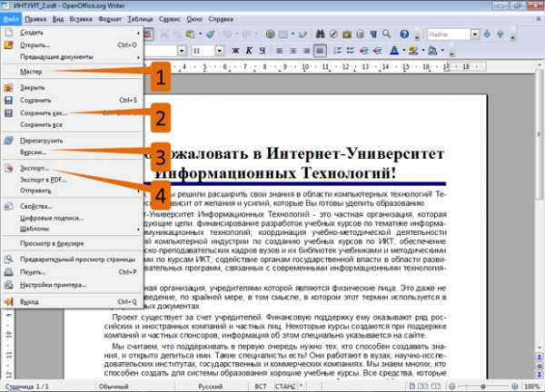Open the Table icon dropdown arrow

tap(292, 34)
